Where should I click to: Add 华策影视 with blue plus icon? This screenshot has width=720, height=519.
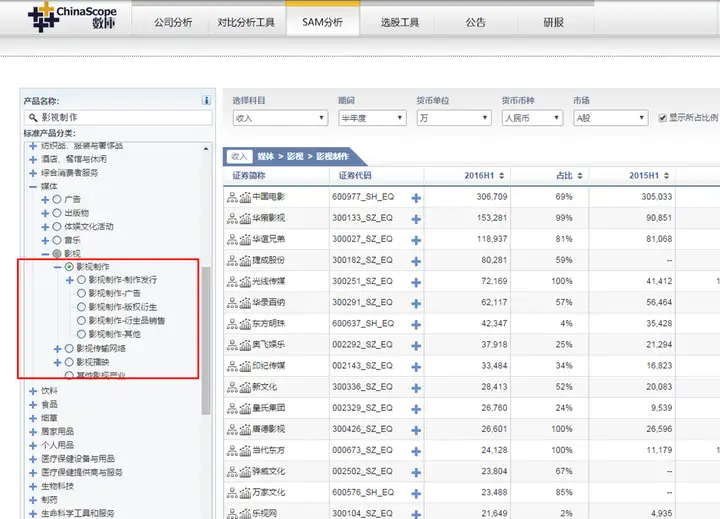coord(416,219)
